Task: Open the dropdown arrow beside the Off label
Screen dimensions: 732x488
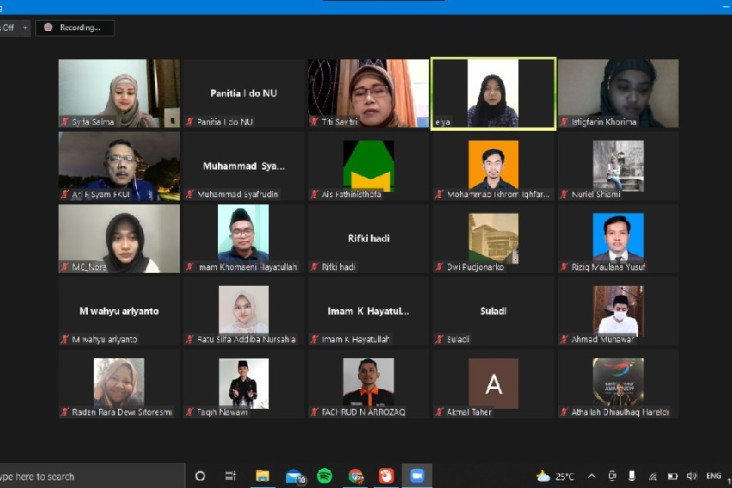Action: coord(25,28)
